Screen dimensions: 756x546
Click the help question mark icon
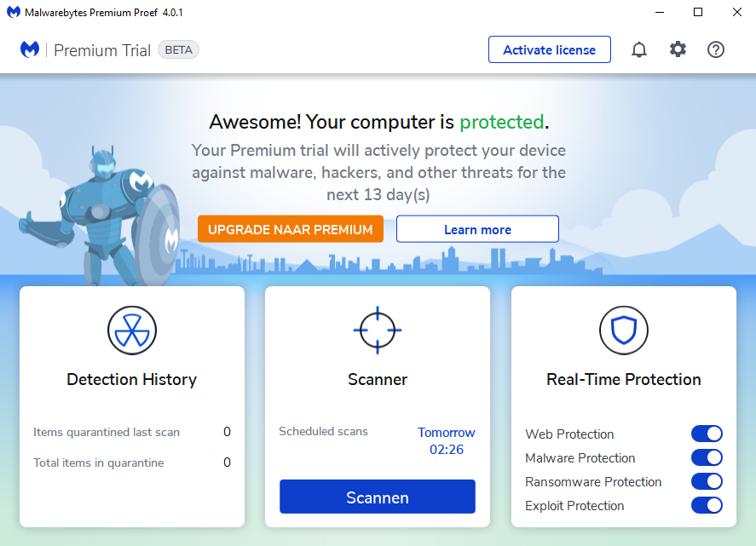point(716,49)
